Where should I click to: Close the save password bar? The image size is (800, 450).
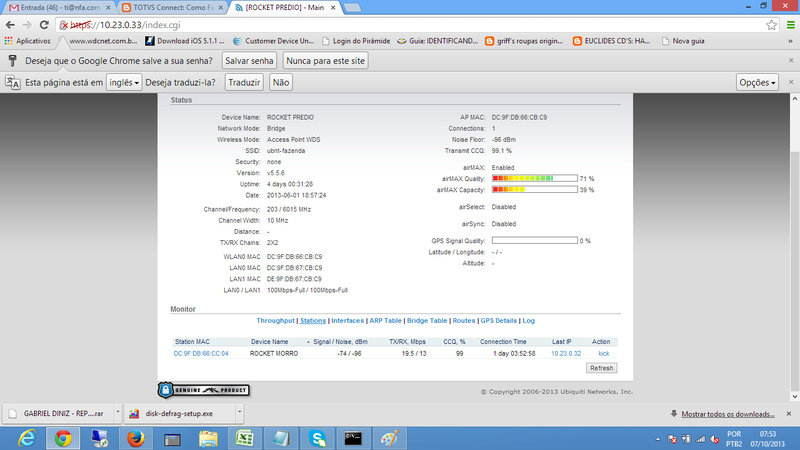coord(791,60)
